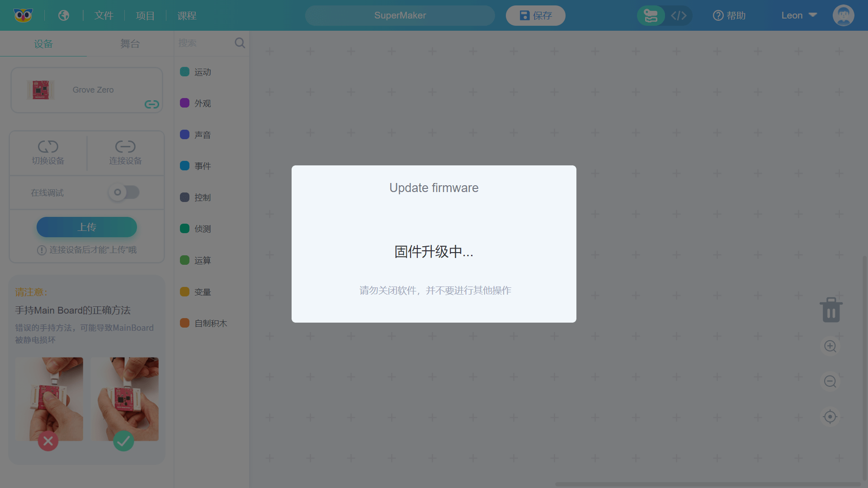Switch to the 舞台 tab

point(130,44)
